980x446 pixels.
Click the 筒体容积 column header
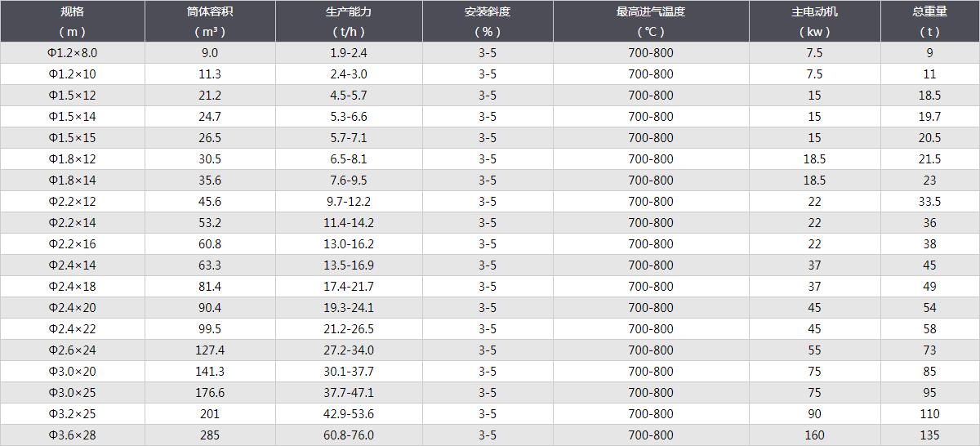210,21
